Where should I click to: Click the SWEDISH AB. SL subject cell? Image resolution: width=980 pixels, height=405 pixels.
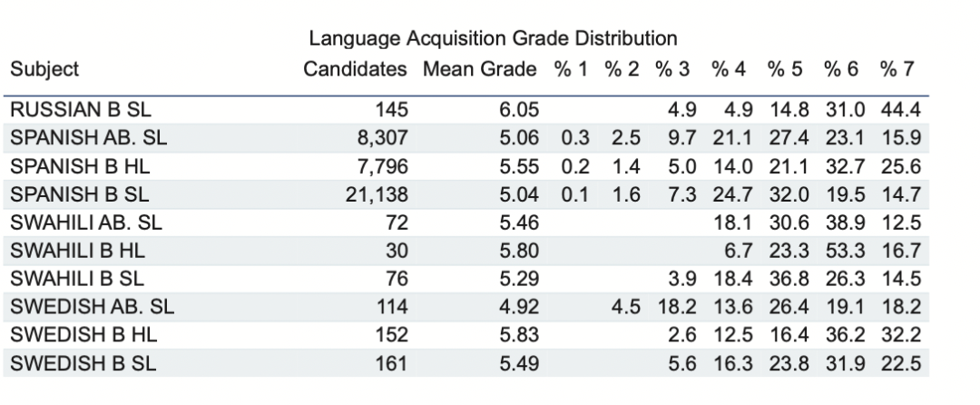click(x=93, y=307)
